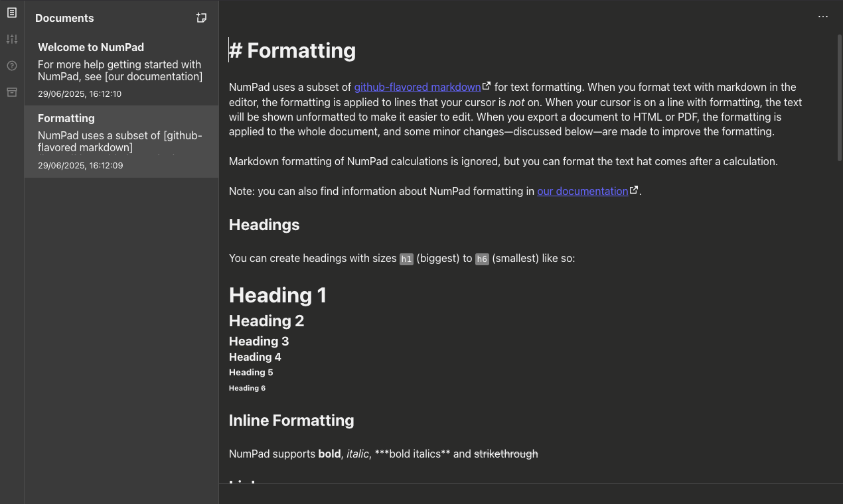Click paragraph starting Markdown formatting of NumPad
This screenshot has width=843, height=504.
[503, 161]
